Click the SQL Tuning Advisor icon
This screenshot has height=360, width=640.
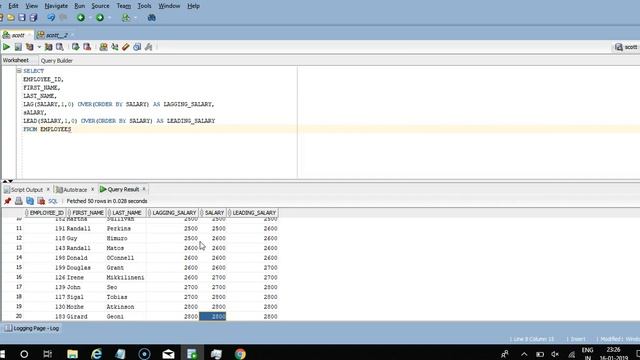pyautogui.click(x=60, y=47)
